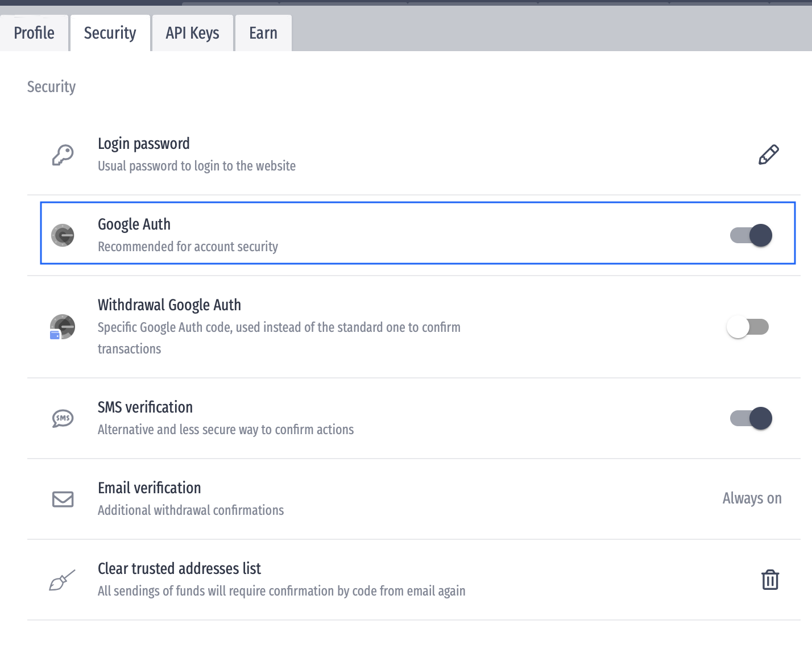The height and width of the screenshot is (666, 812).
Task: Go to the Earn tab
Action: pos(263,33)
